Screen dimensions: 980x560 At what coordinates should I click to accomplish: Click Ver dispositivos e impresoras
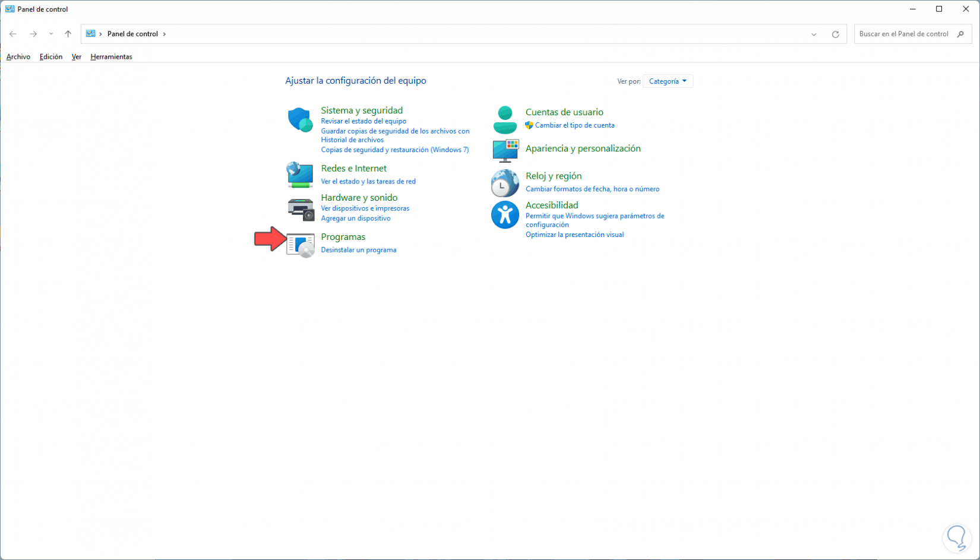(x=365, y=208)
